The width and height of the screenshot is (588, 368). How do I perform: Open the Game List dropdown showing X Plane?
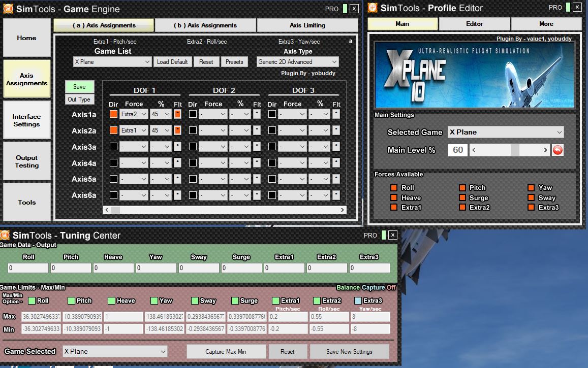pos(112,62)
